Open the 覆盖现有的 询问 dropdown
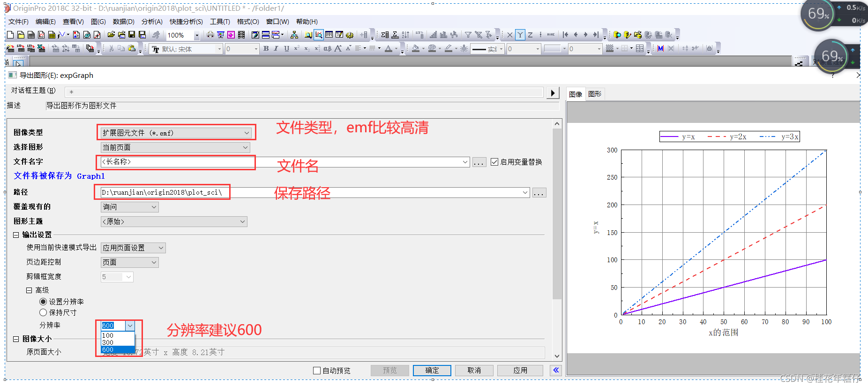Image resolution: width=868 pixels, height=387 pixels. 130,207
